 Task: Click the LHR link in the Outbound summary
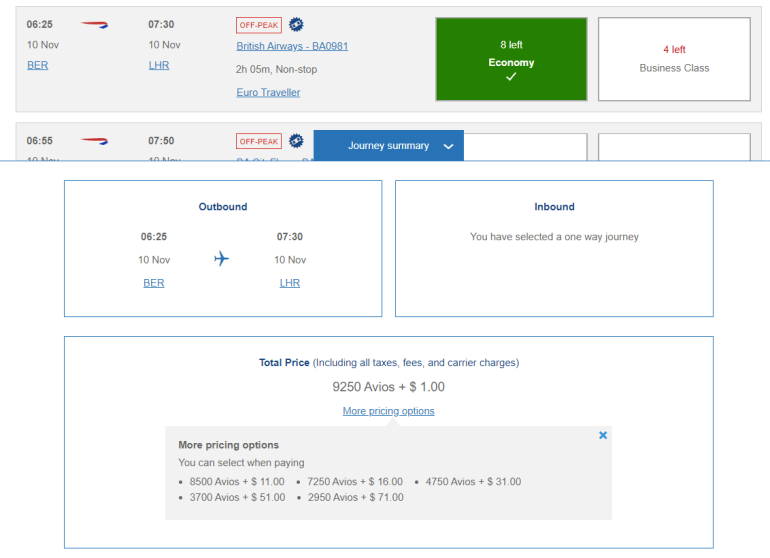coord(289,283)
